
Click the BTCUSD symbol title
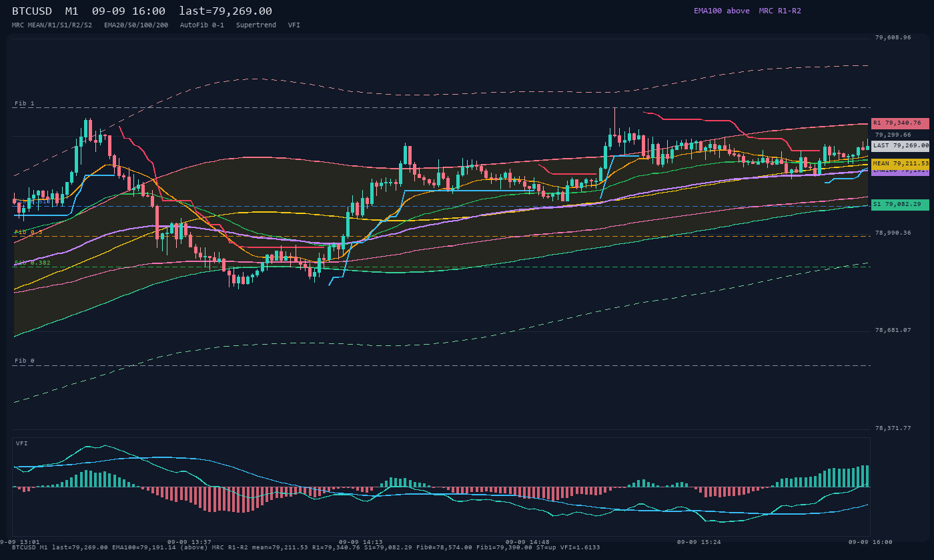coord(32,11)
